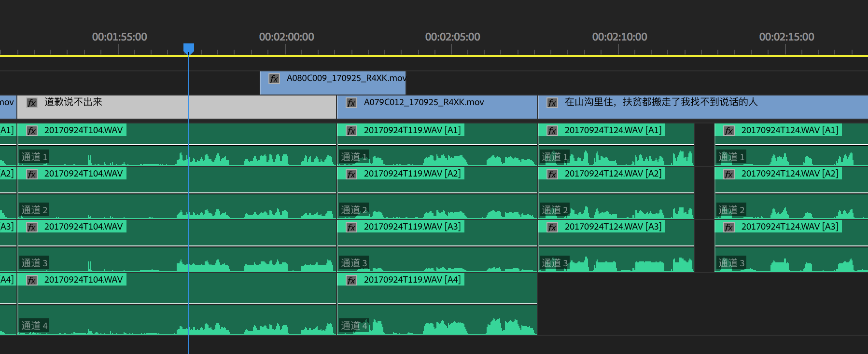
Task: Click fx badge on A080C009_170925_R4XK.mov clip
Action: [x=274, y=79]
